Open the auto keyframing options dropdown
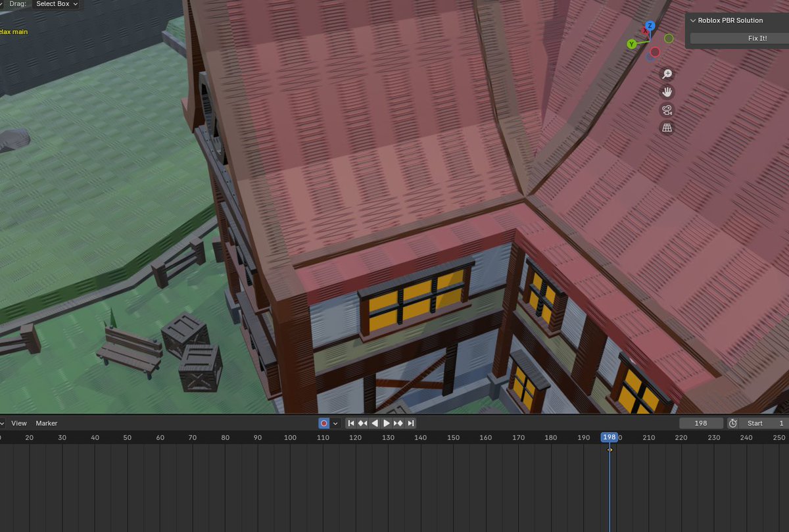789x532 pixels. (x=335, y=423)
